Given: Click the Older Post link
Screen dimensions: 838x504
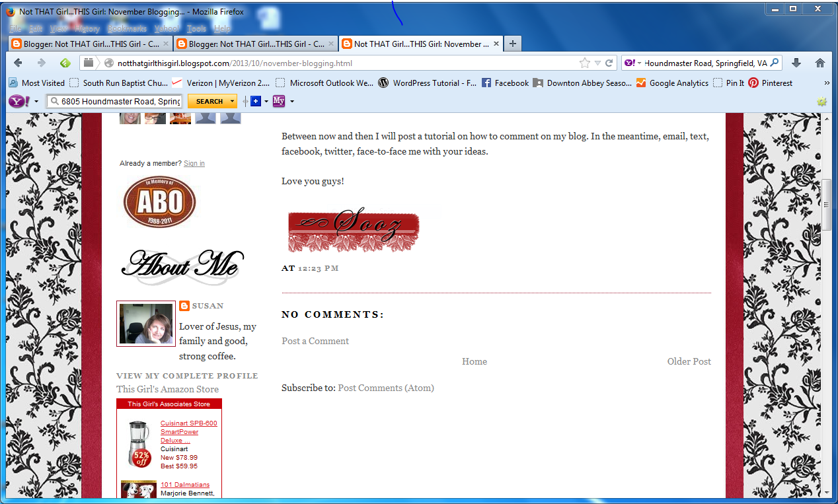Looking at the screenshot, I should pos(689,361).
